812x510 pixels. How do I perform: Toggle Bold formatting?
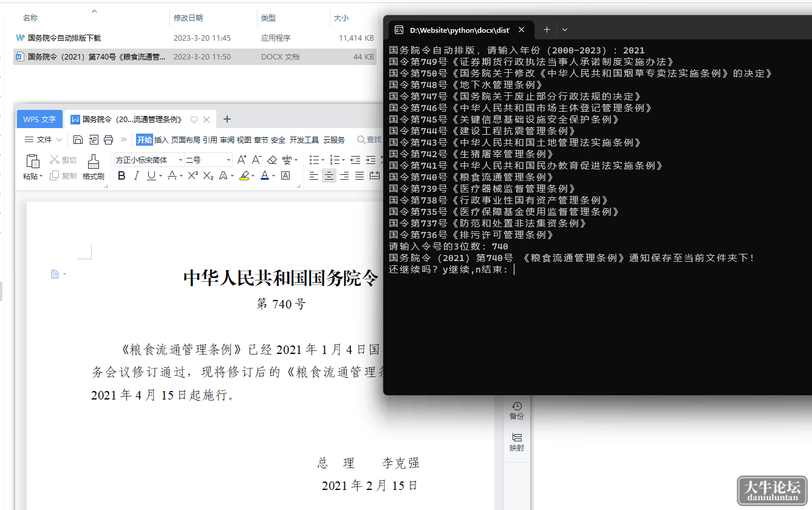click(121, 175)
